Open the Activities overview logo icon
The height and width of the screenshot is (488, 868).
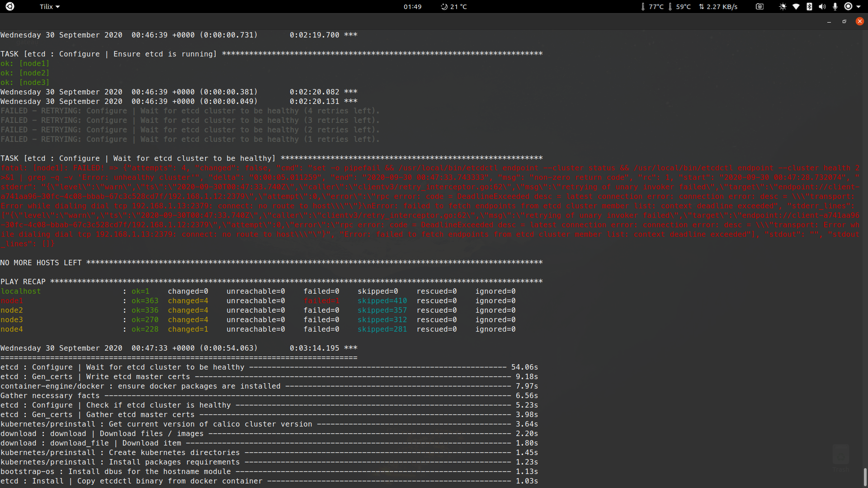point(10,6)
